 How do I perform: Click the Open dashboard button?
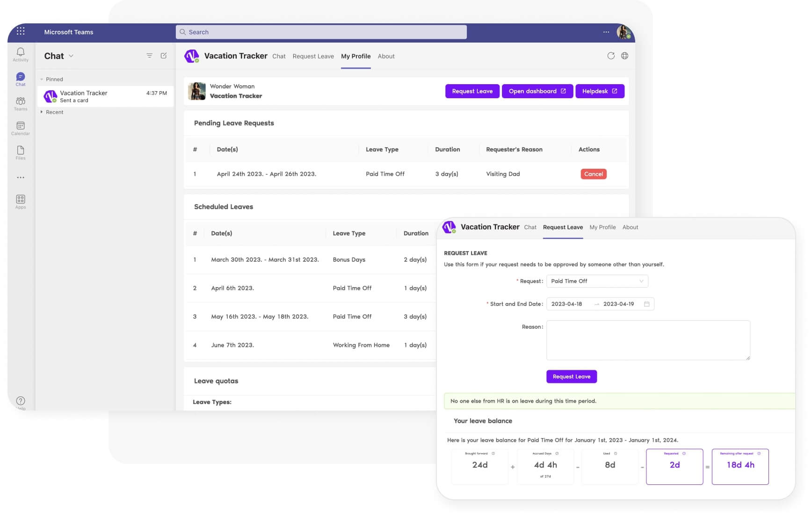537,91
